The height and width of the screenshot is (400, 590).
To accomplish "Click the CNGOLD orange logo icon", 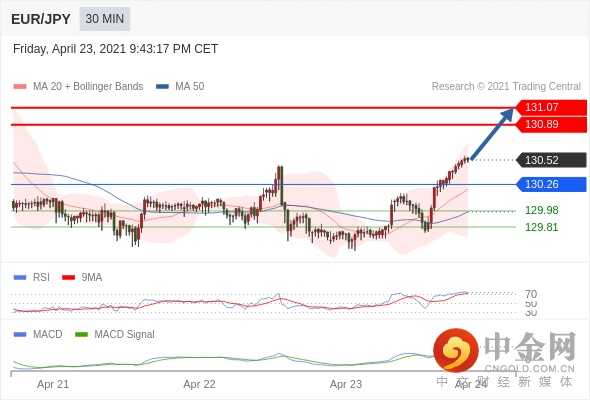I will coord(456,350).
